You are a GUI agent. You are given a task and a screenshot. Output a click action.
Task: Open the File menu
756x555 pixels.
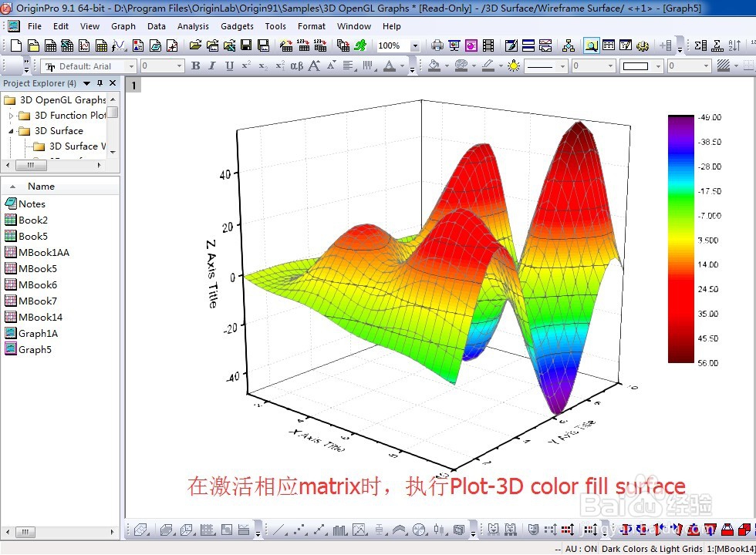click(x=35, y=26)
